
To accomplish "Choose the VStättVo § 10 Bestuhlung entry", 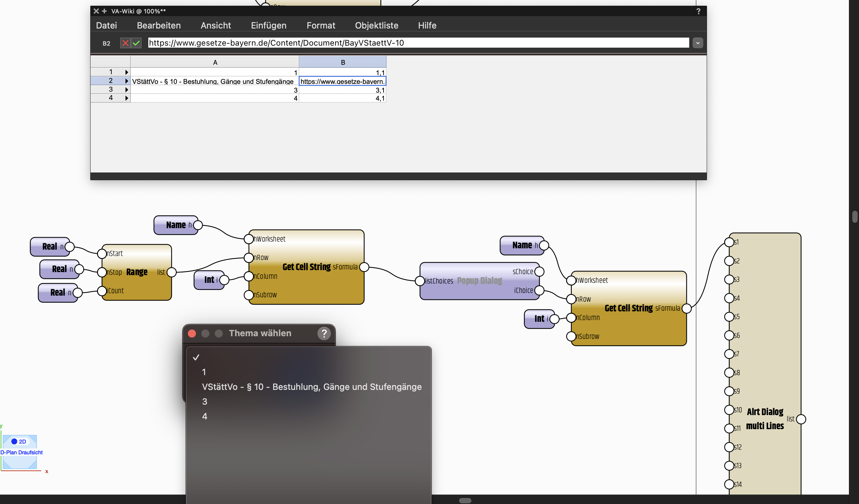I will pyautogui.click(x=311, y=387).
